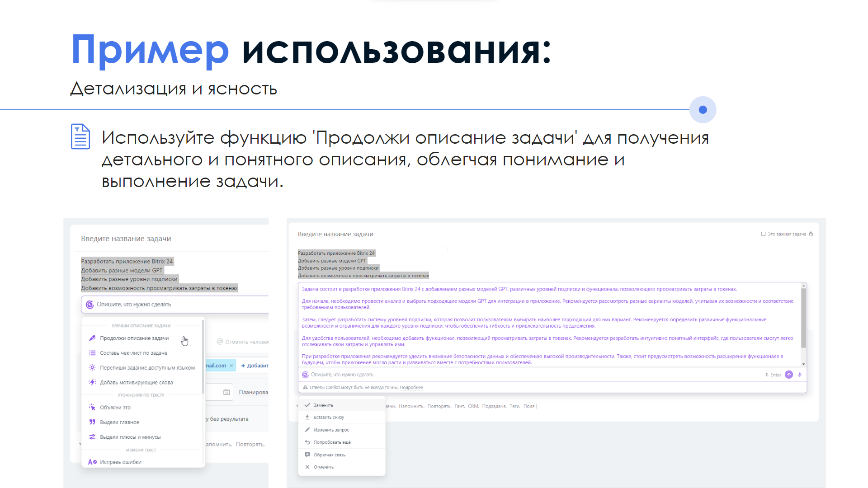Image resolution: width=868 pixels, height=488 pixels.
Task: Click scroll-up arrow of CoPilot response
Action: click(803, 286)
